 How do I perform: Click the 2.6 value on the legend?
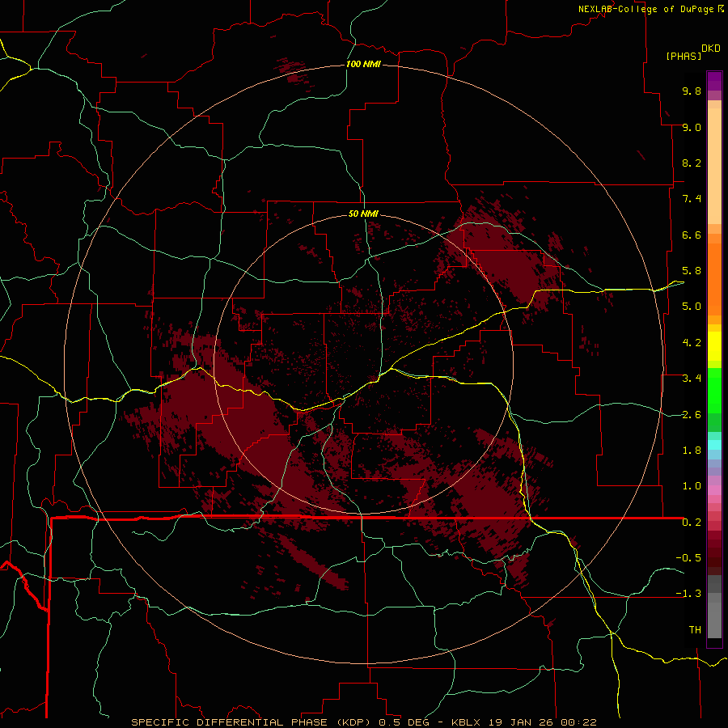click(692, 415)
